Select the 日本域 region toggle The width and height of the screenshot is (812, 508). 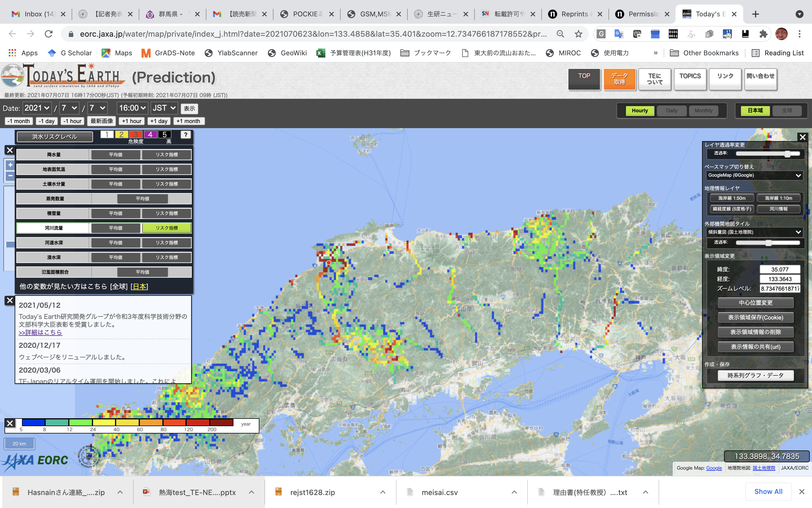point(755,111)
